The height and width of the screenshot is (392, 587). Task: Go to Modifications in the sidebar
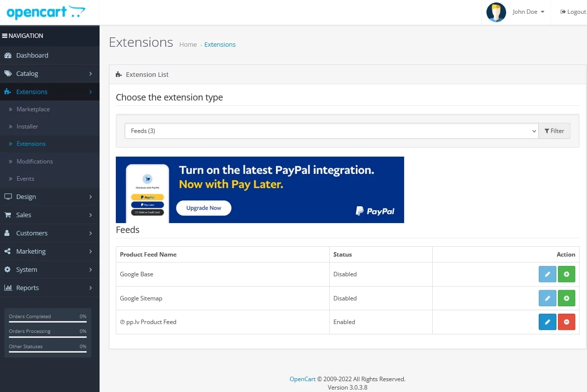coord(35,162)
